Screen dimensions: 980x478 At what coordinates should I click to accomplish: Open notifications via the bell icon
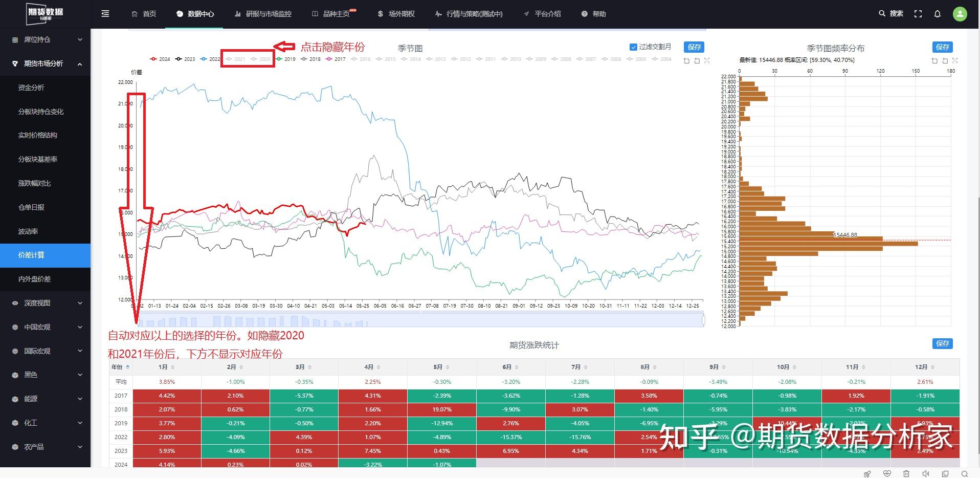click(x=938, y=14)
